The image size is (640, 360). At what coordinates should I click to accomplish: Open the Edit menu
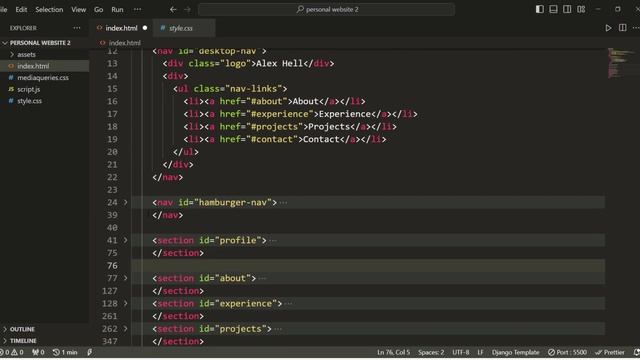click(21, 9)
